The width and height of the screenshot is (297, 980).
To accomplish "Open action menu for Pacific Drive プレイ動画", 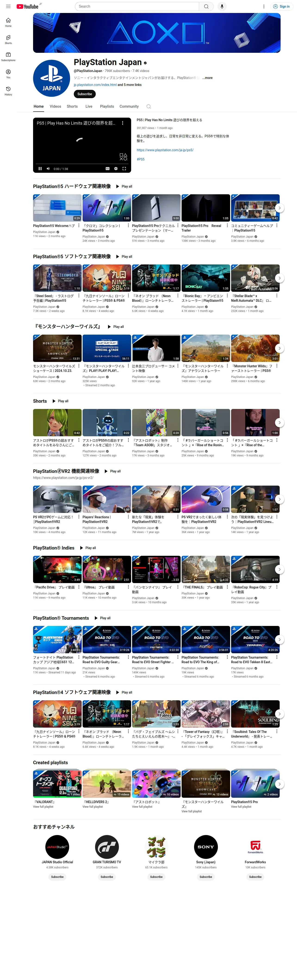I will pos(79,587).
